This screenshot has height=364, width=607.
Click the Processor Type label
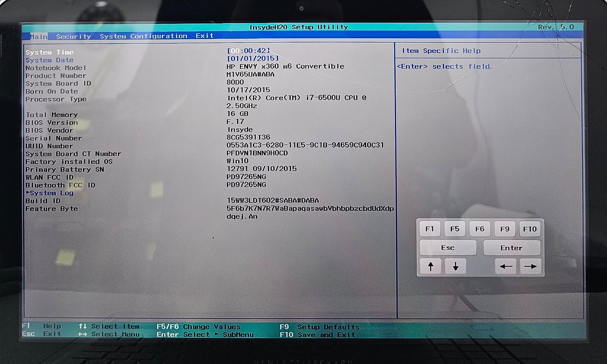[x=56, y=99]
